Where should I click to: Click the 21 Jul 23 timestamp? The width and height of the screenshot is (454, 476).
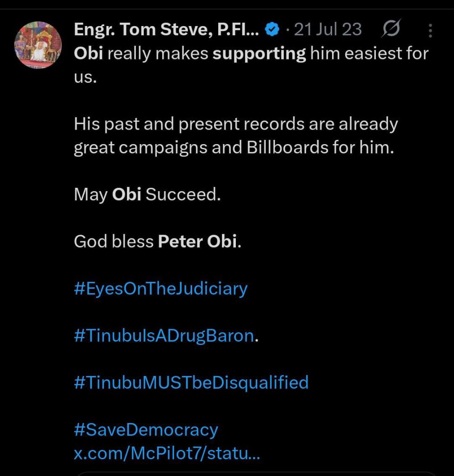328,30
